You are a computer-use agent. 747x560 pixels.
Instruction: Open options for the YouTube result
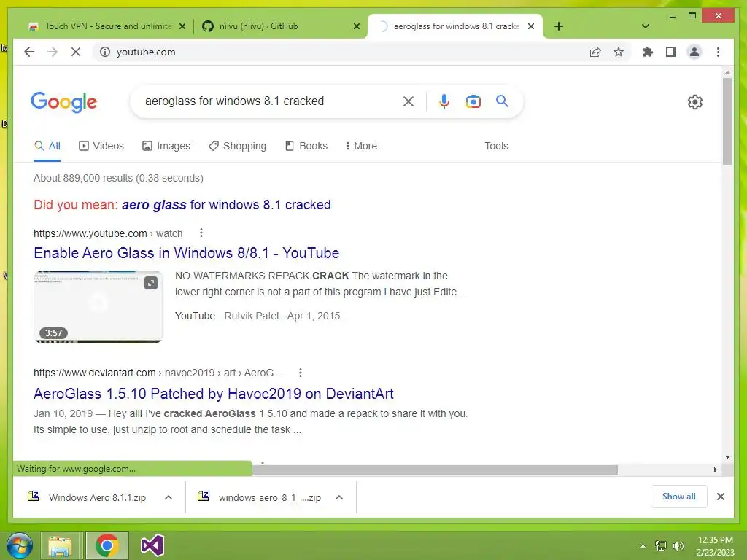click(201, 233)
